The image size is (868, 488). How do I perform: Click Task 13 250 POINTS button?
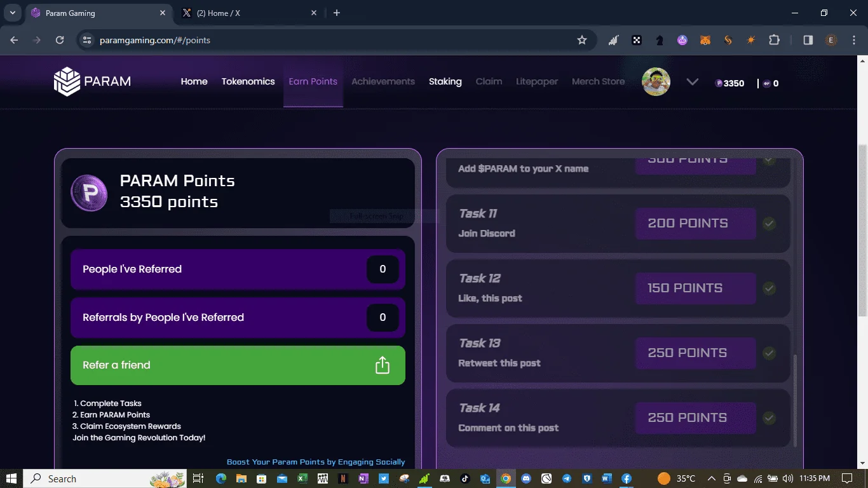pos(695,353)
